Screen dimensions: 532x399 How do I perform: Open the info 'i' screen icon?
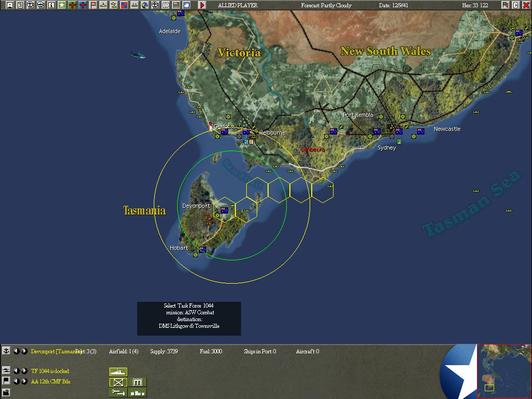51,5
